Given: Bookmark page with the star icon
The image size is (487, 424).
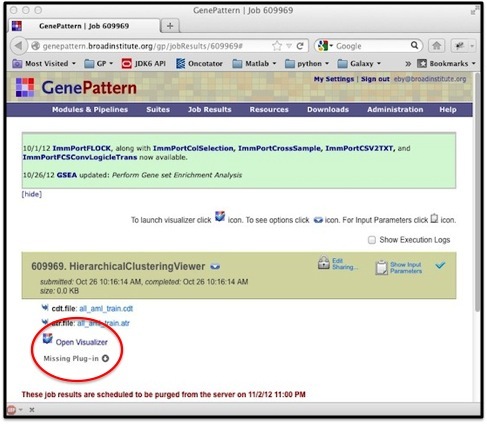Looking at the screenshot, I should (x=276, y=46).
